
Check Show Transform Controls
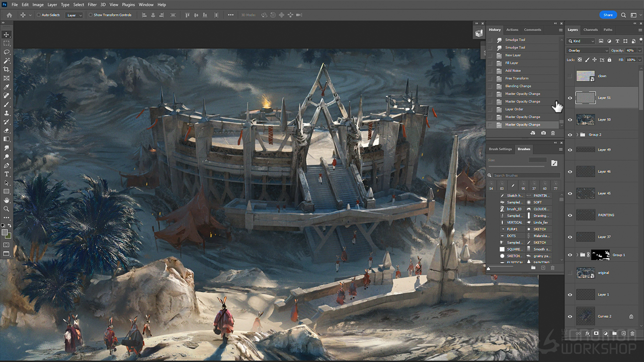tap(91, 15)
